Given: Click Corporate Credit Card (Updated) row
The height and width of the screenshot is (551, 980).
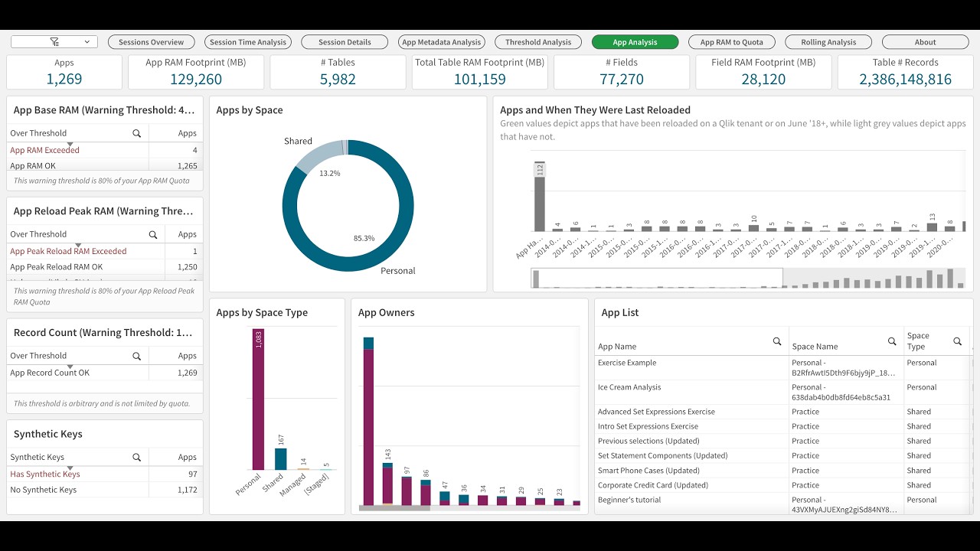Looking at the screenshot, I should click(782, 485).
